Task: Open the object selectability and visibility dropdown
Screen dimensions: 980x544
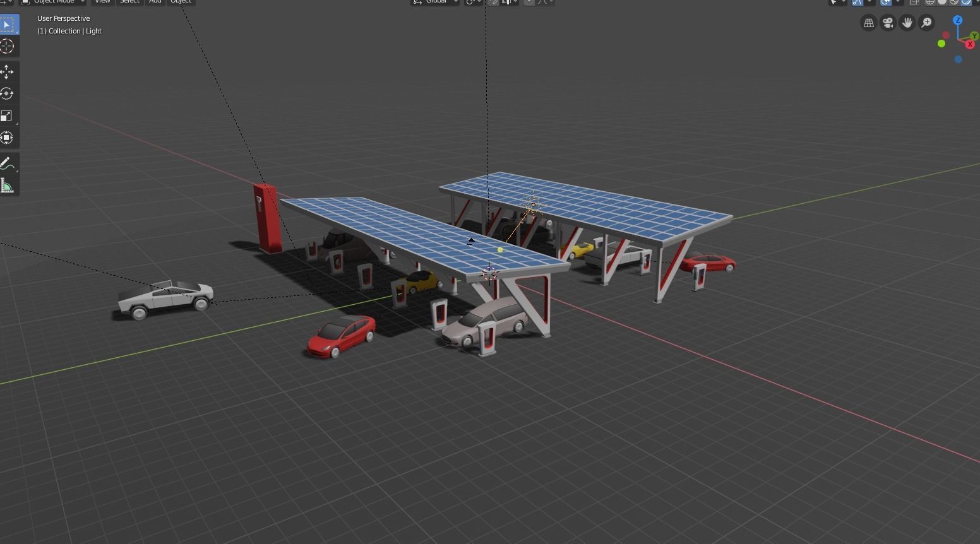Action: point(837,2)
